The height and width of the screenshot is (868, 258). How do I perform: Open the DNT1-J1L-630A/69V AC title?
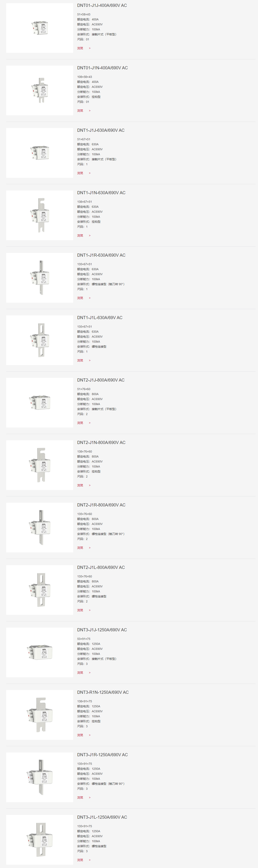click(x=100, y=318)
